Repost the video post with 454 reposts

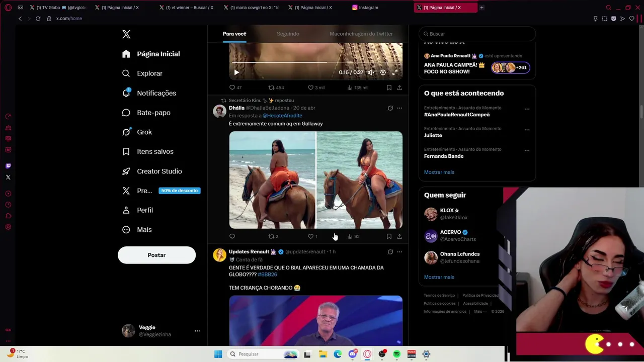276,87
